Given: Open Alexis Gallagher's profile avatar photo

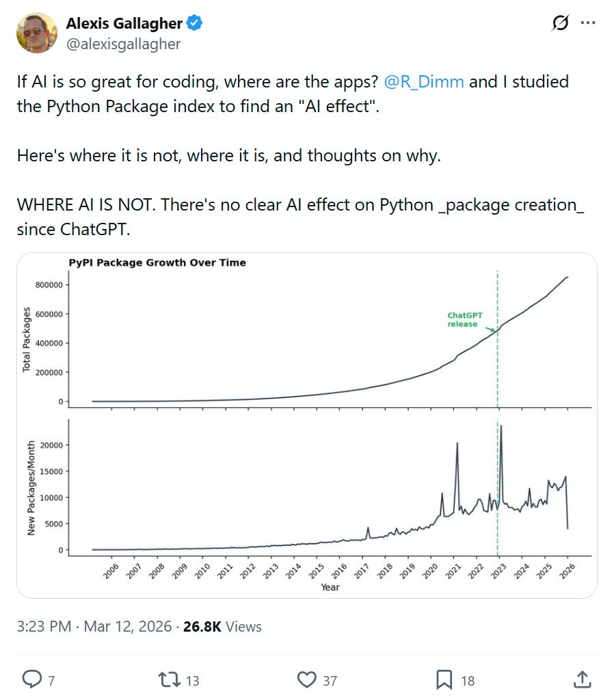Looking at the screenshot, I should (x=36, y=33).
